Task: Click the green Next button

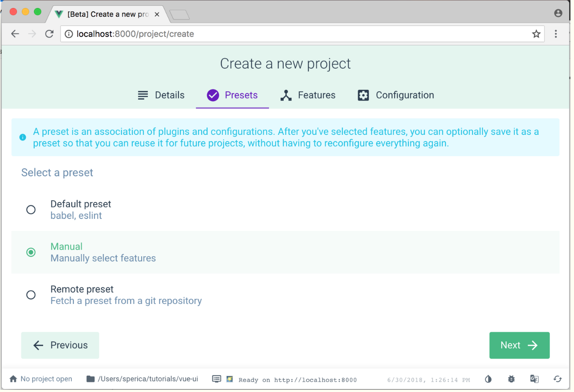Action: click(519, 345)
